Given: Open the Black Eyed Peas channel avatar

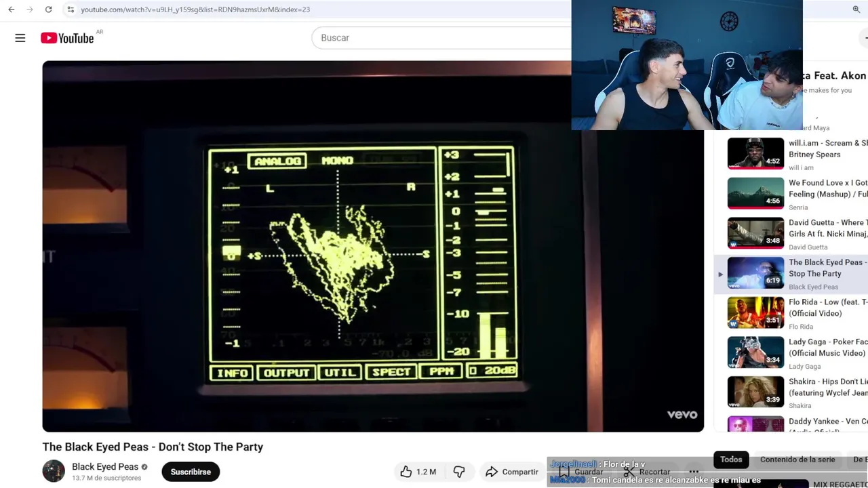Looking at the screenshot, I should pos(54,471).
